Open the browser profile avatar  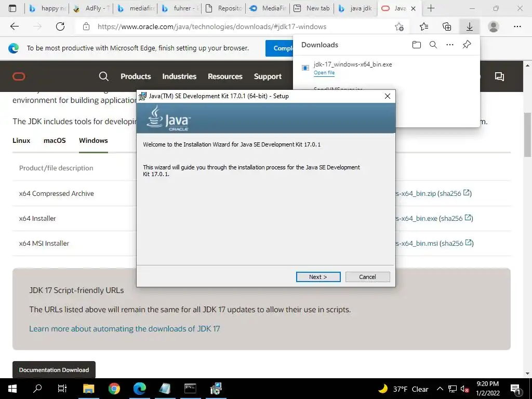click(x=494, y=26)
